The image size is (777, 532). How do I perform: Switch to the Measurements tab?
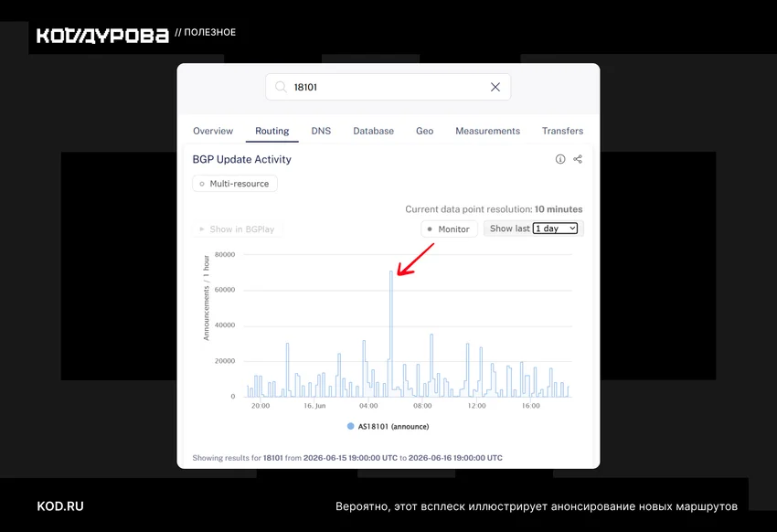(487, 131)
